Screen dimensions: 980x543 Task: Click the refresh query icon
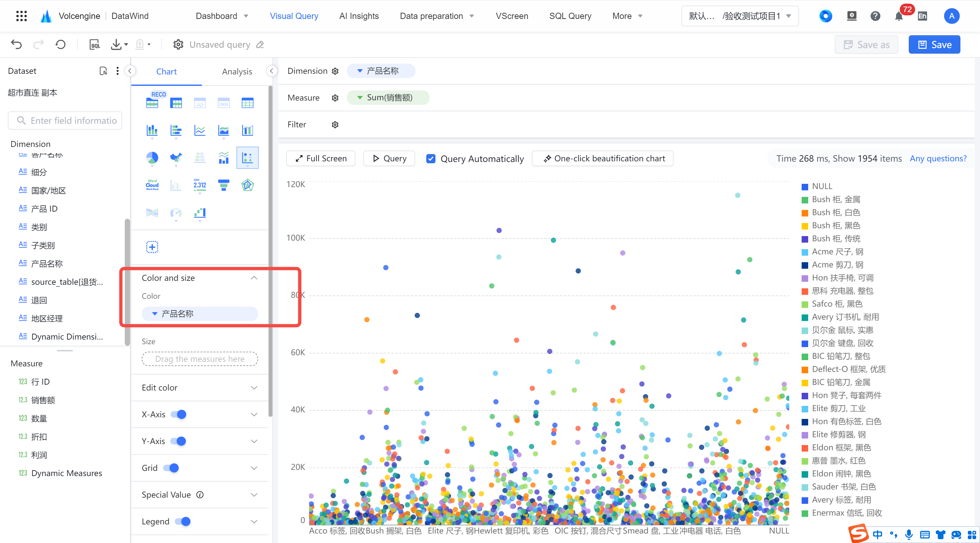point(60,44)
